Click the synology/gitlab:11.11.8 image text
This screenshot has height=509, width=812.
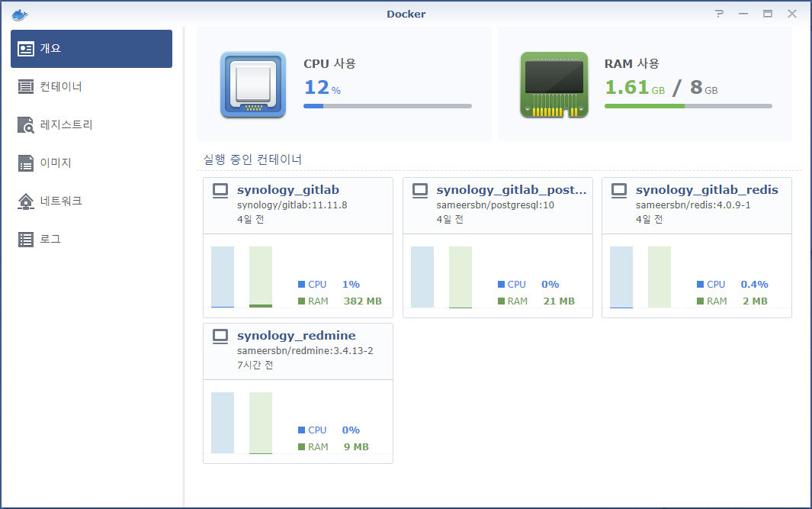coord(292,205)
